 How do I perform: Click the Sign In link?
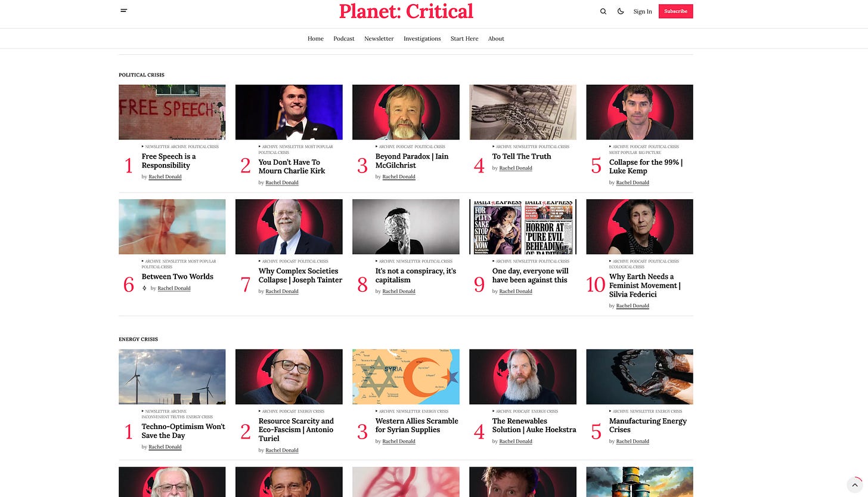click(x=643, y=11)
